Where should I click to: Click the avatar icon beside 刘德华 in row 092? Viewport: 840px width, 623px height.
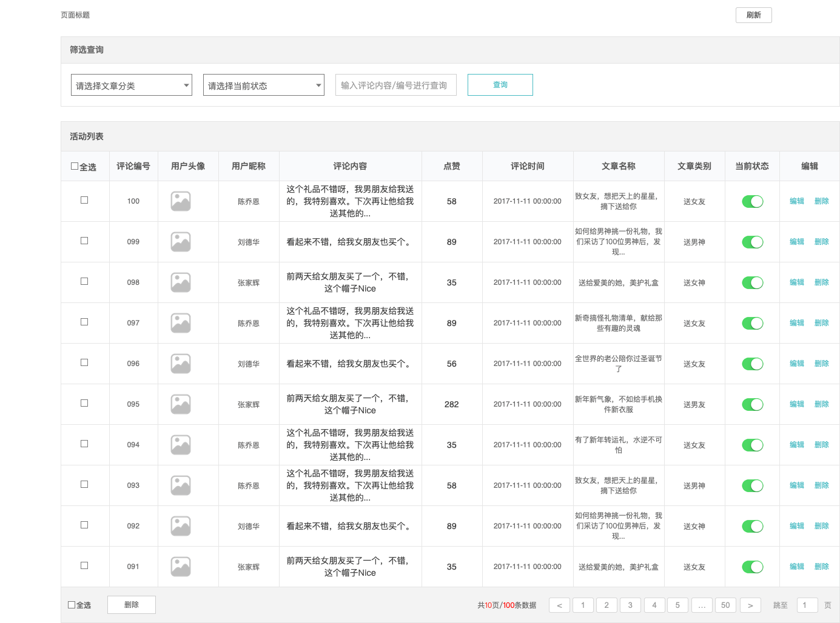pyautogui.click(x=180, y=525)
